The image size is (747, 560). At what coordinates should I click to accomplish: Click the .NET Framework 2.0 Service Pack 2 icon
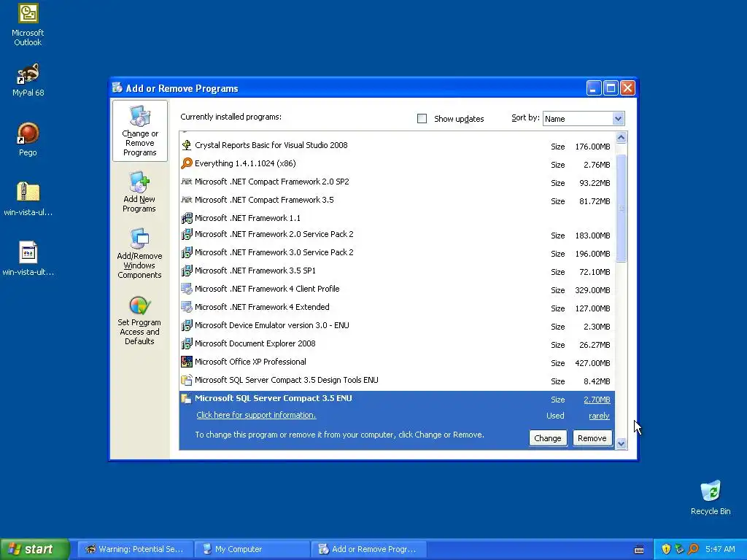click(187, 234)
